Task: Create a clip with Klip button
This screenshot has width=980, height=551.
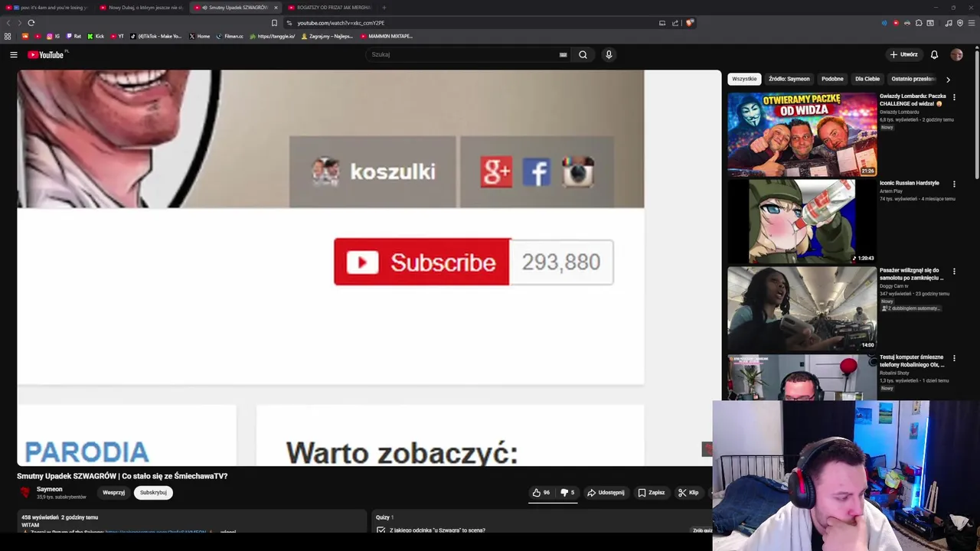Action: [688, 492]
